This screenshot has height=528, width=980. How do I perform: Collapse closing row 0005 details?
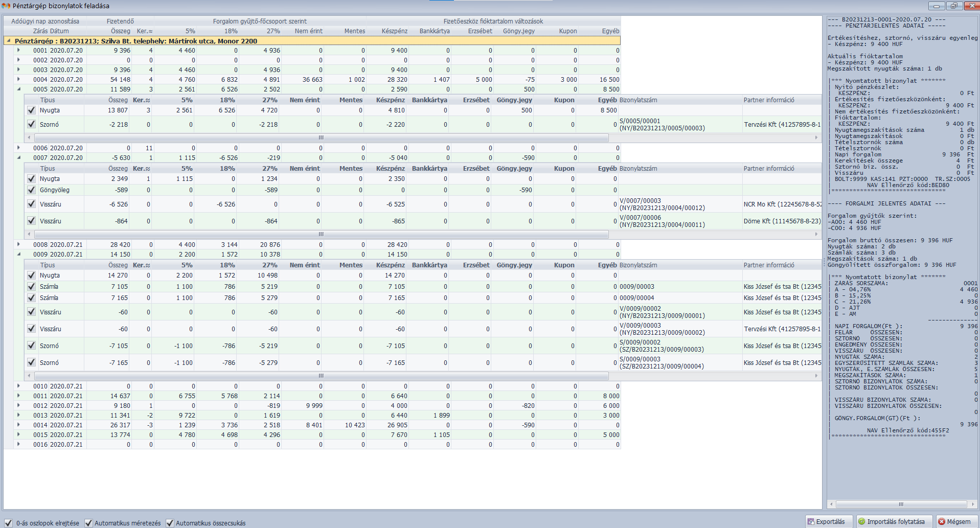[x=19, y=89]
